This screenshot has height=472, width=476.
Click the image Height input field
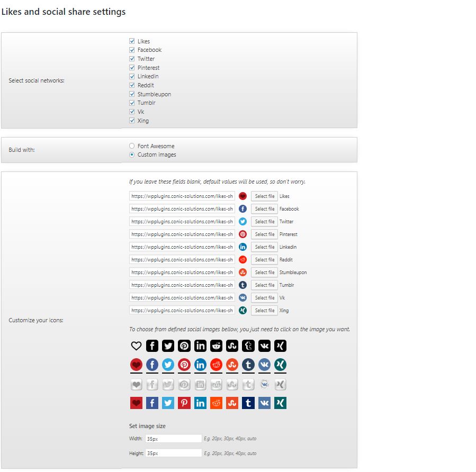173,453
